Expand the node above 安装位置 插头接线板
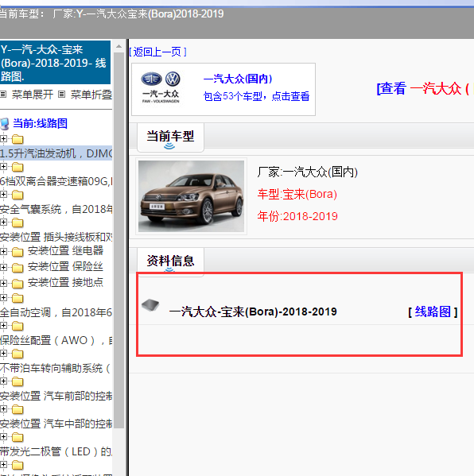 (3, 223)
